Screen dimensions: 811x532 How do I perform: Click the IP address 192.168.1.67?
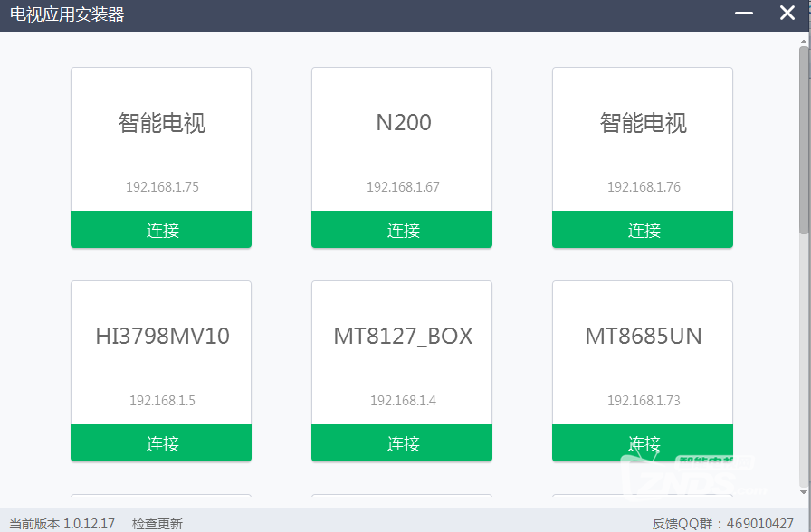click(403, 186)
